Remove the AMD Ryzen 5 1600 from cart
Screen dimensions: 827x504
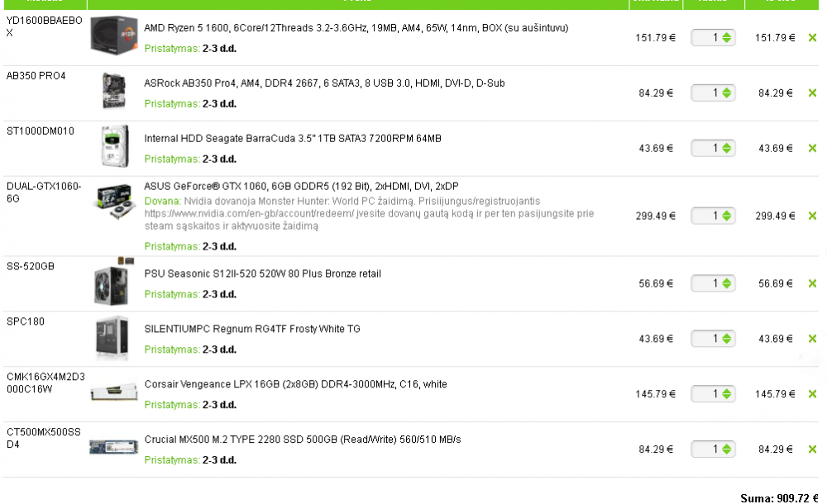pyautogui.click(x=812, y=37)
